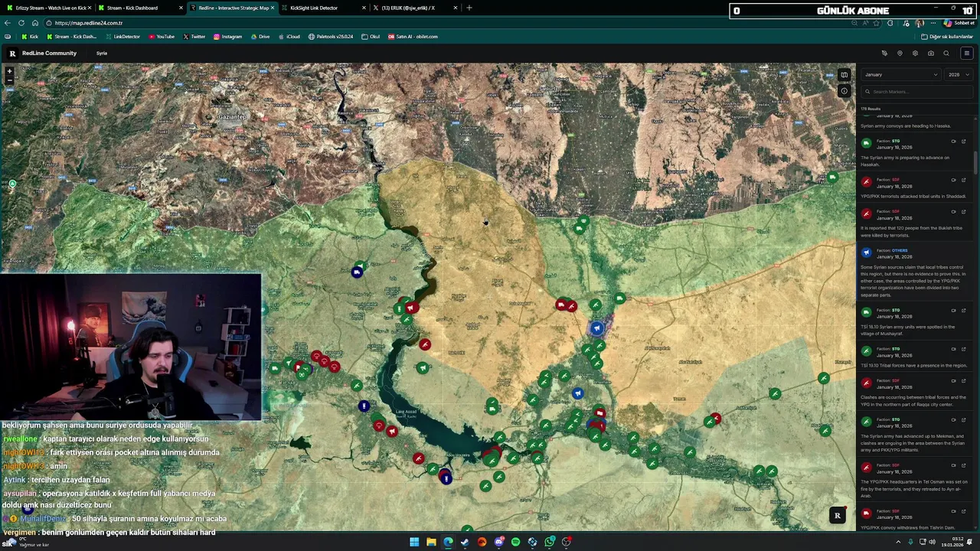Image resolution: width=980 pixels, height=551 pixels.
Task: Open a new browser tab
Action: (x=469, y=8)
